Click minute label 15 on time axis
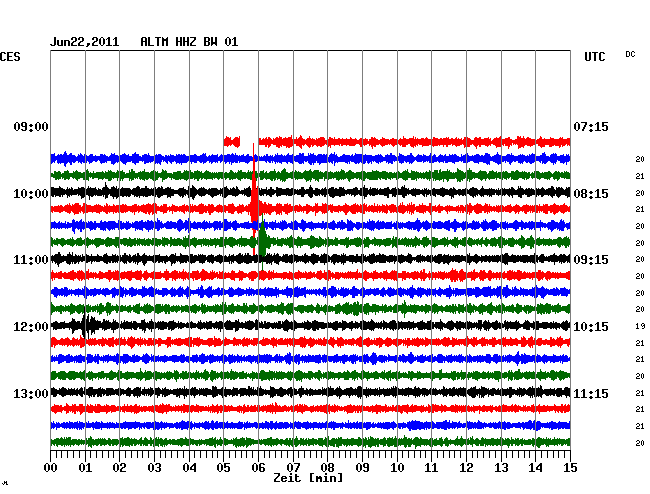The height and width of the screenshot is (494, 650). [570, 467]
